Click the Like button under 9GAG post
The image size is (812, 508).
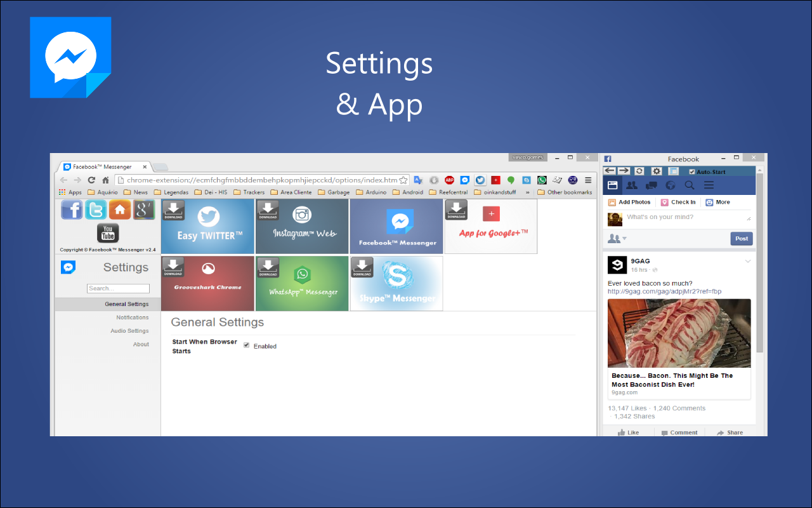coord(628,432)
